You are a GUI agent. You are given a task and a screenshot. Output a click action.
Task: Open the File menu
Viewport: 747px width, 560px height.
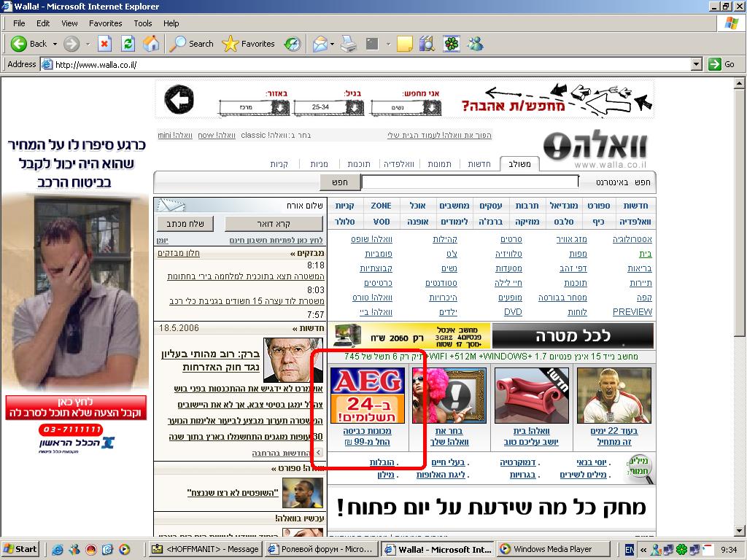pyautogui.click(x=19, y=23)
